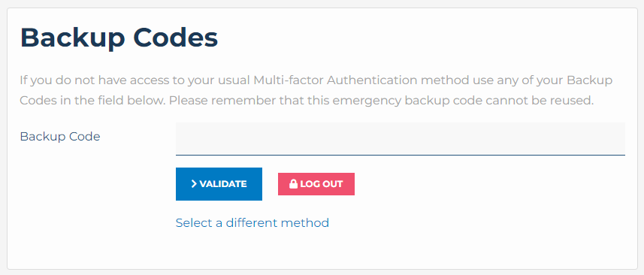The height and width of the screenshot is (275, 644).
Task: Click the Backup Codes page heading
Action: [x=119, y=38]
